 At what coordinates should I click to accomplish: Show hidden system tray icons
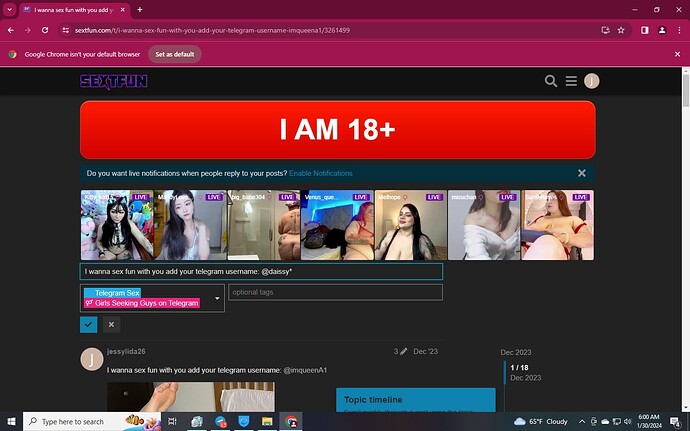point(582,421)
